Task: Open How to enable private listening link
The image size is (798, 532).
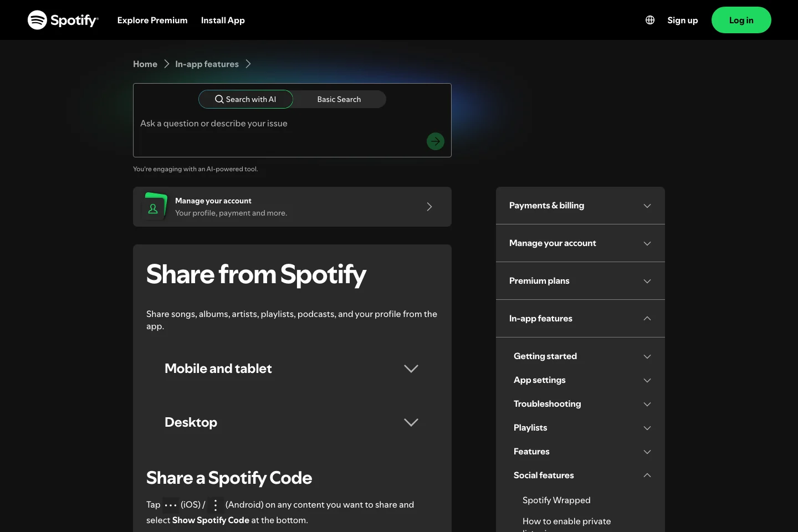Action: pos(567,525)
